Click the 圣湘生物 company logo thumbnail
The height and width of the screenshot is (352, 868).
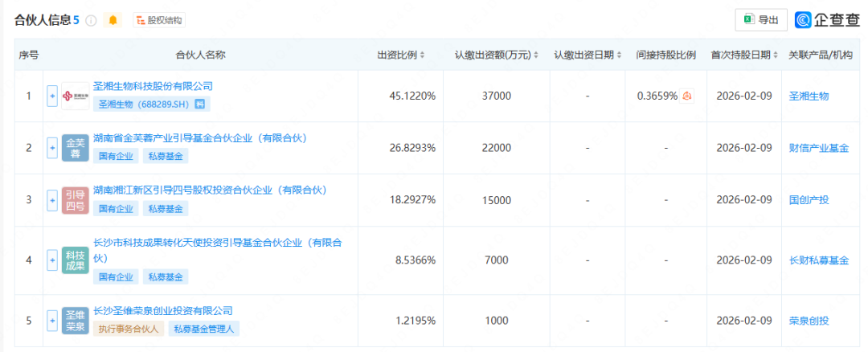tap(76, 96)
